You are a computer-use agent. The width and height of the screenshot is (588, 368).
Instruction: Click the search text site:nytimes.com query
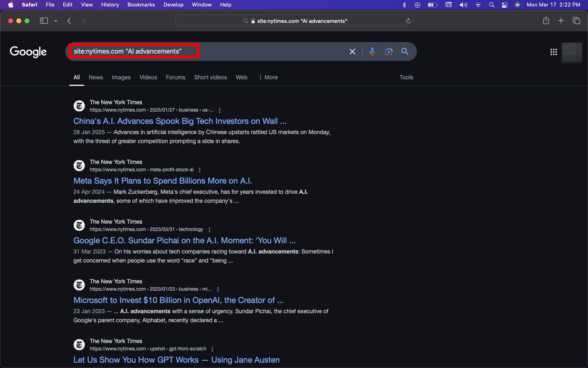pyautogui.click(x=128, y=51)
